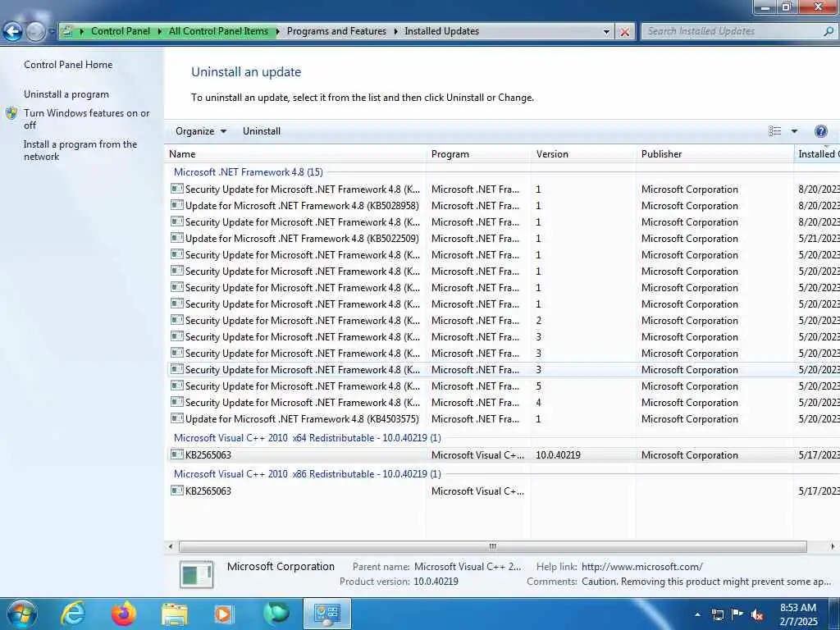
Task: Show hidden tray icons arrow
Action: pos(697,614)
